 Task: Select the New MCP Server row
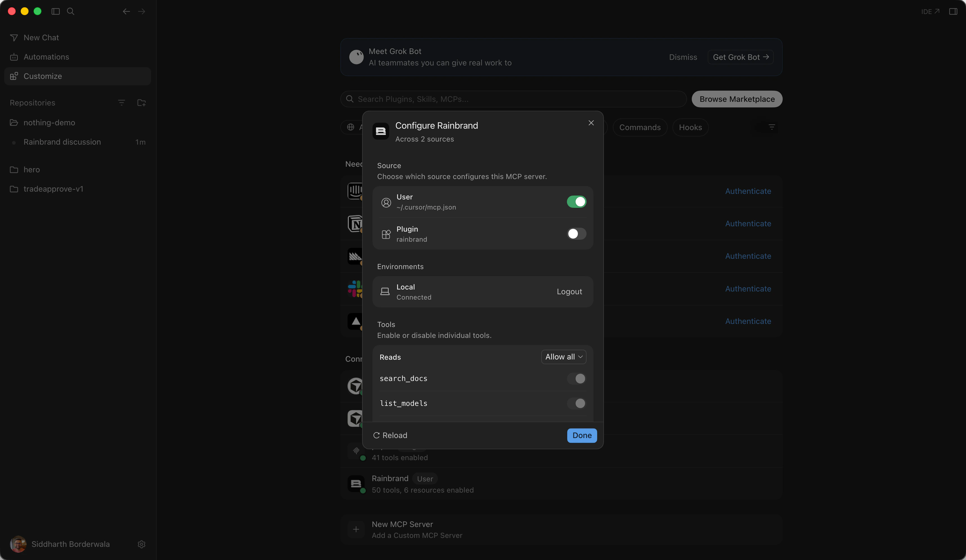tap(561, 529)
